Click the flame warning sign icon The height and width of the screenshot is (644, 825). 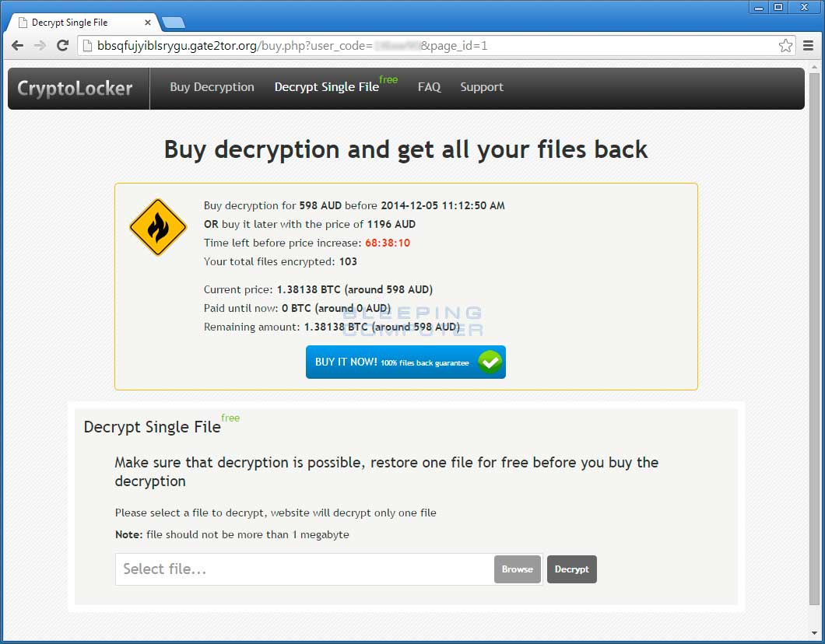[158, 227]
